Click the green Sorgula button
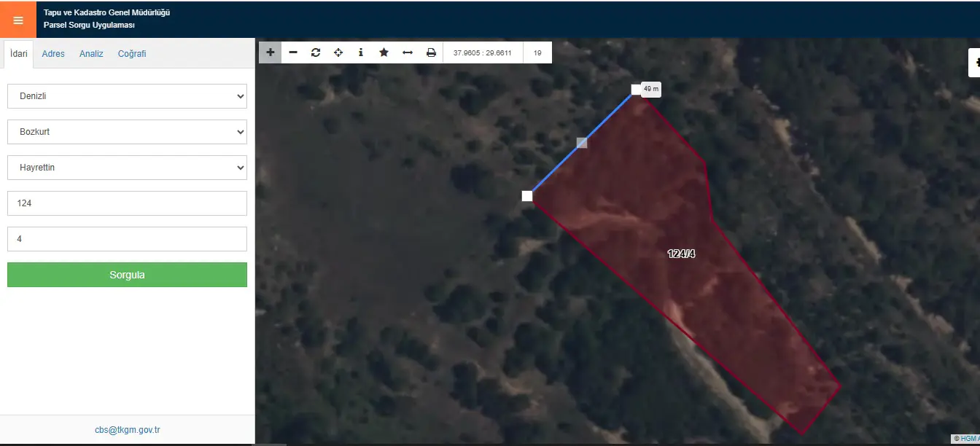 pos(127,275)
